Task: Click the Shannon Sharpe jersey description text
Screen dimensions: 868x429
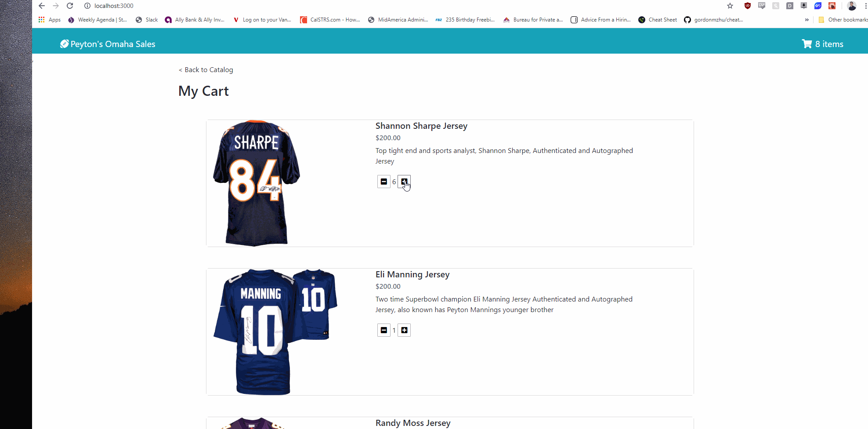Action: (x=504, y=156)
